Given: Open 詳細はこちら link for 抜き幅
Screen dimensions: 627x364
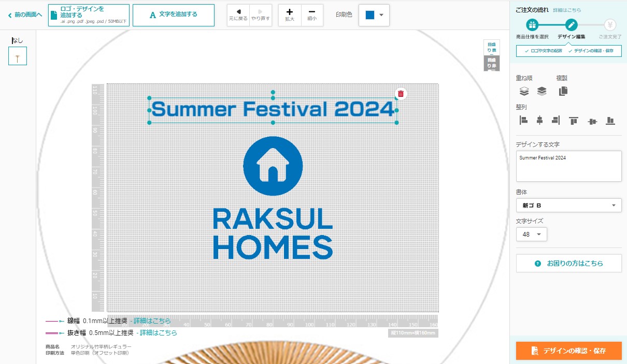Looking at the screenshot, I should point(159,333).
